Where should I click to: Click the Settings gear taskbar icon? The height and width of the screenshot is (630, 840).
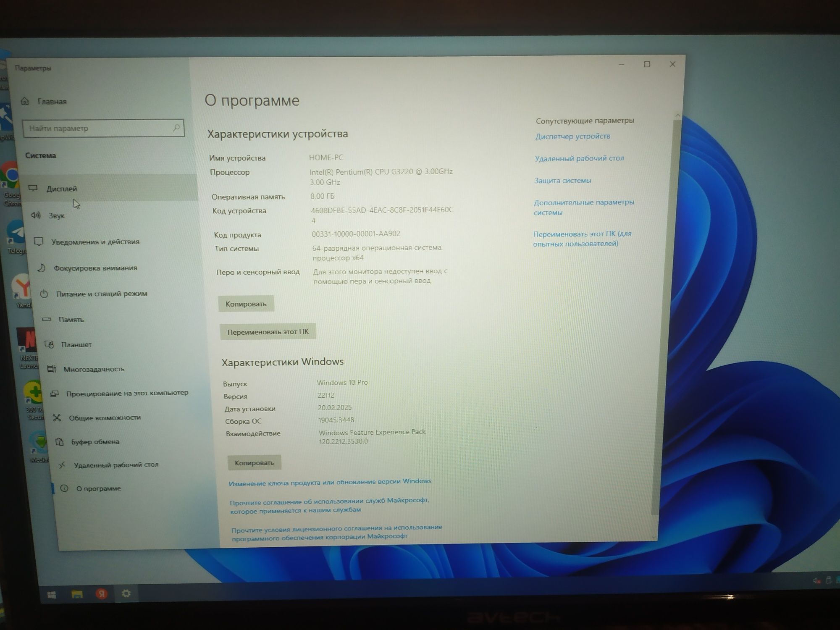[126, 593]
